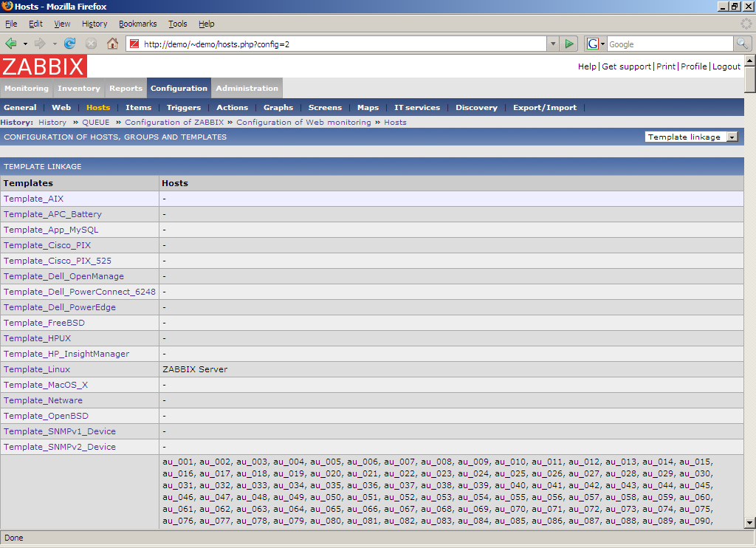Go to the Maps configuration section
The image size is (756, 548).
tap(368, 108)
